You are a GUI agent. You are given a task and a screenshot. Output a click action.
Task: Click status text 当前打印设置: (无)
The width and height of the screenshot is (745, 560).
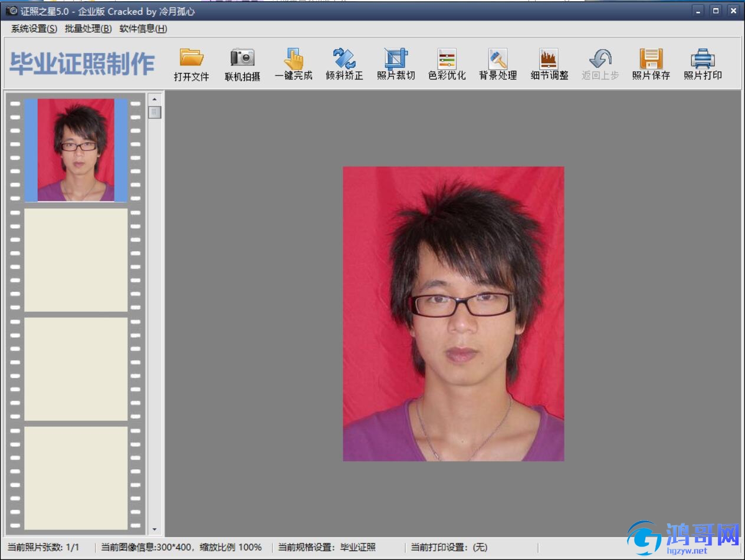click(449, 547)
